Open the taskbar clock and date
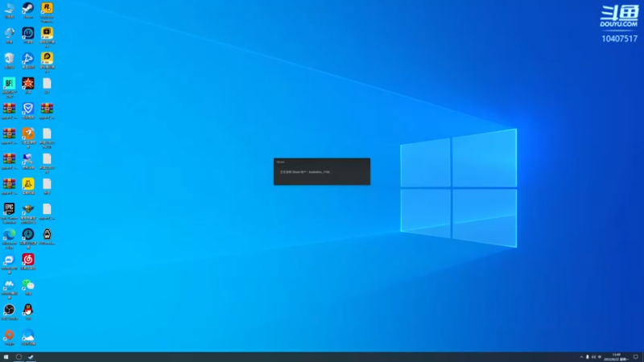 tap(616, 357)
